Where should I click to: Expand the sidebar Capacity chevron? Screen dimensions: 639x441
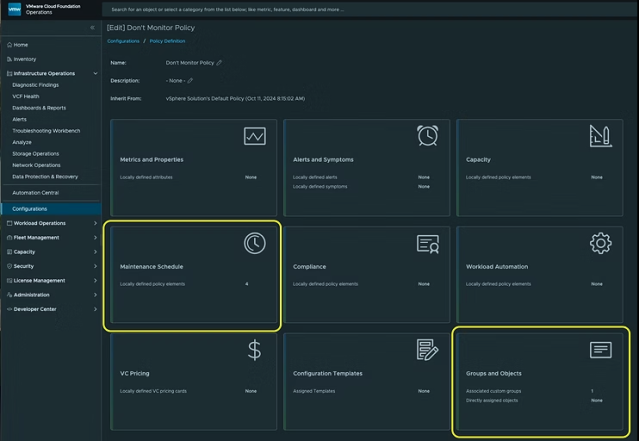click(95, 252)
